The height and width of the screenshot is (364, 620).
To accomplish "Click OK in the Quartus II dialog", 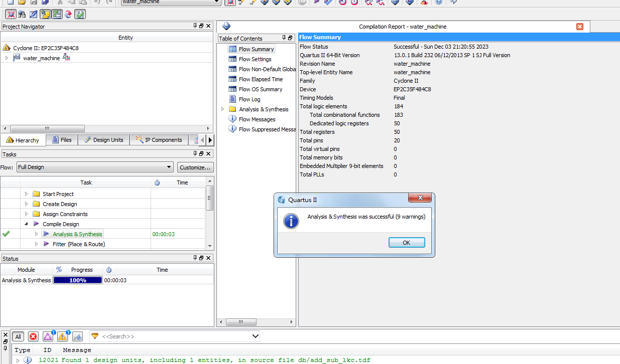I will (x=406, y=243).
